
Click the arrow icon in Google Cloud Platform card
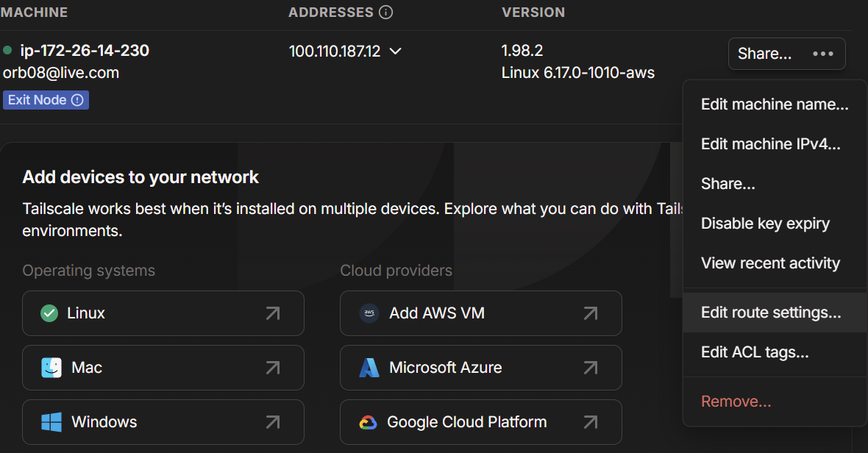590,423
